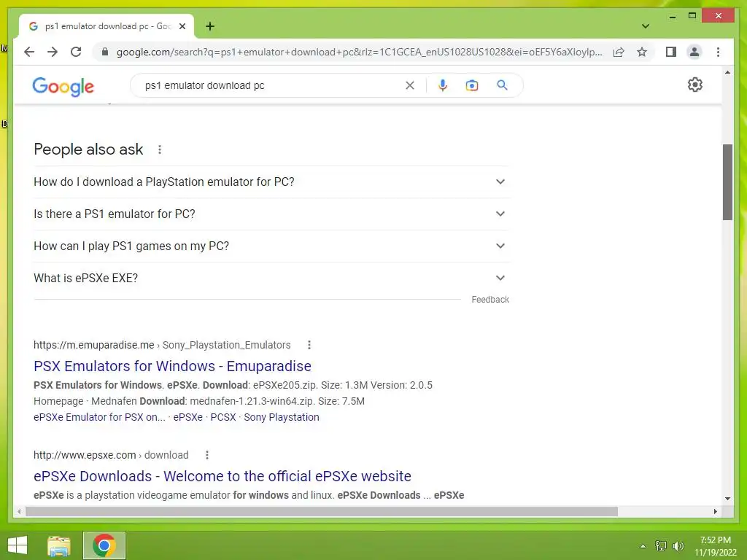Open the 'ePSXe' sitelink

coord(187,417)
